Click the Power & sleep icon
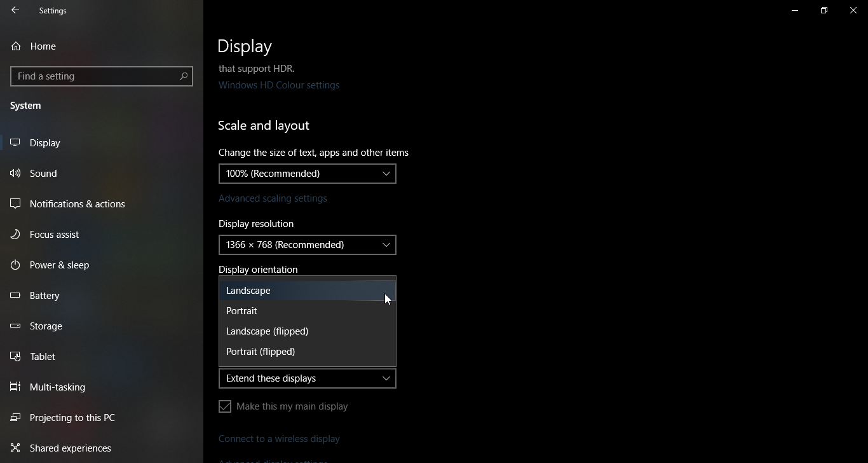This screenshot has width=868, height=463. 16,265
